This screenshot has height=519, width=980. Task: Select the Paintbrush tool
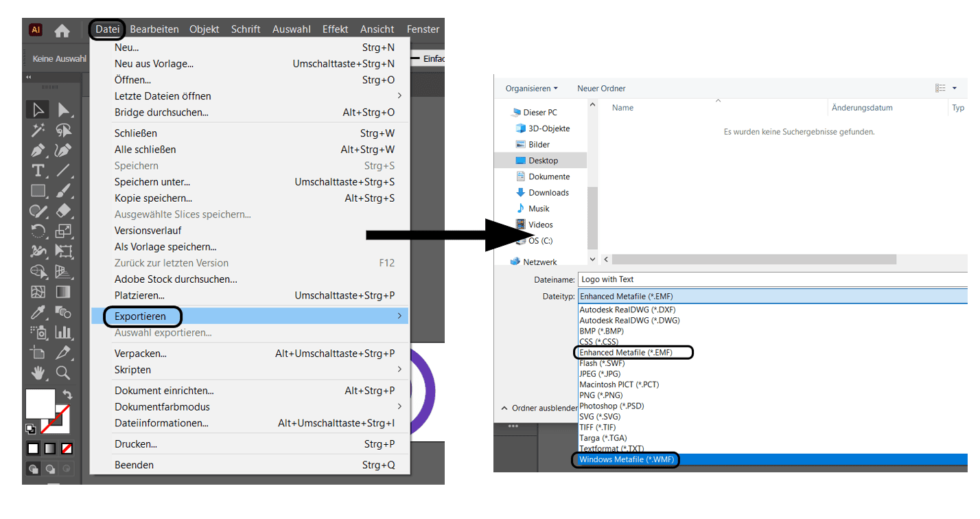[x=63, y=191]
